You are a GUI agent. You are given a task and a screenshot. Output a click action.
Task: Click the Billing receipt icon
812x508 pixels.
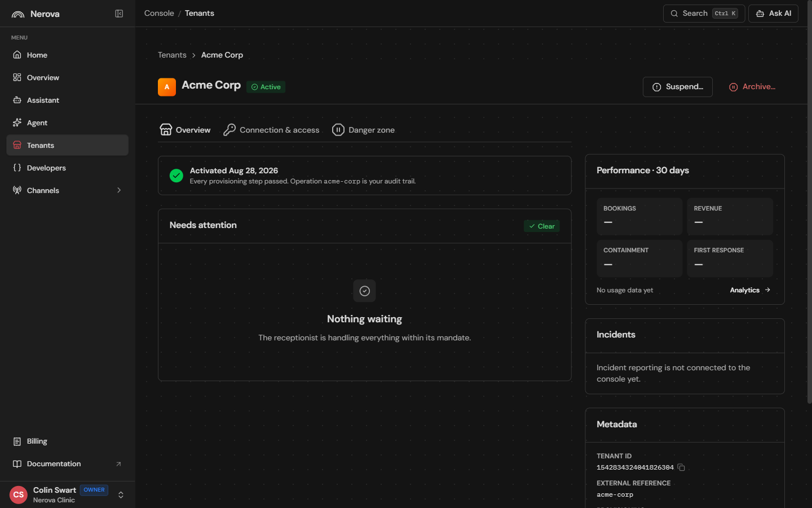click(17, 441)
